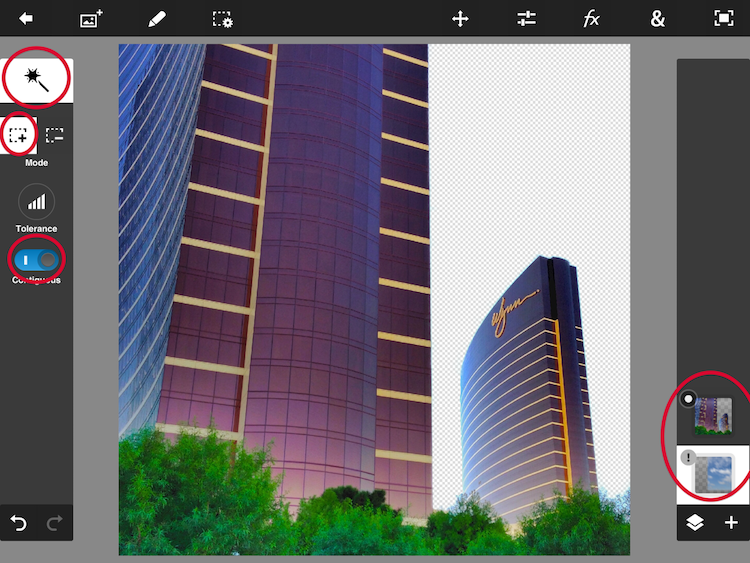This screenshot has height=563, width=750.
Task: Enter fullscreen view mode
Action: click(x=724, y=19)
